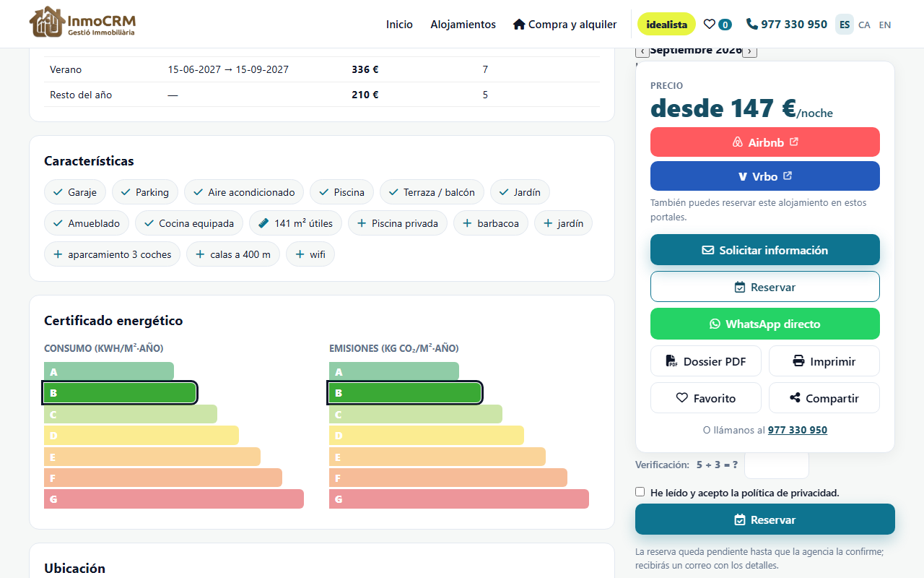The image size is (924, 578).
Task: Accept the privacy policy checkbox
Action: tap(640, 492)
